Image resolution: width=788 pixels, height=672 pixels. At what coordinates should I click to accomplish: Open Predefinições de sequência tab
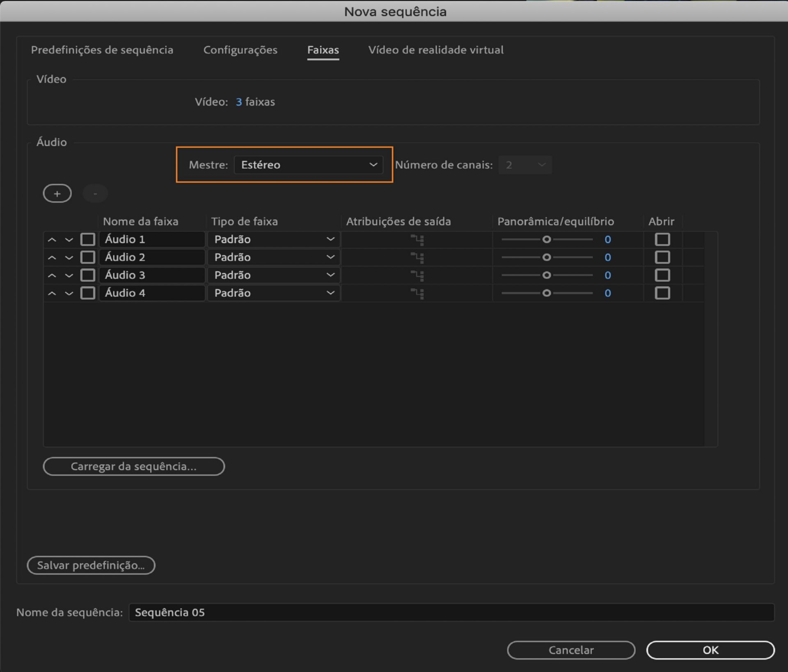102,50
